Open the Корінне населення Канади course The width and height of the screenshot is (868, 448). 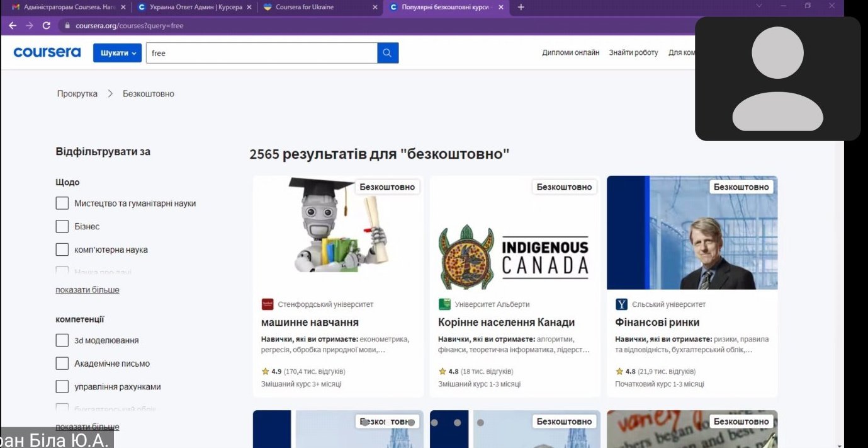[x=506, y=323]
